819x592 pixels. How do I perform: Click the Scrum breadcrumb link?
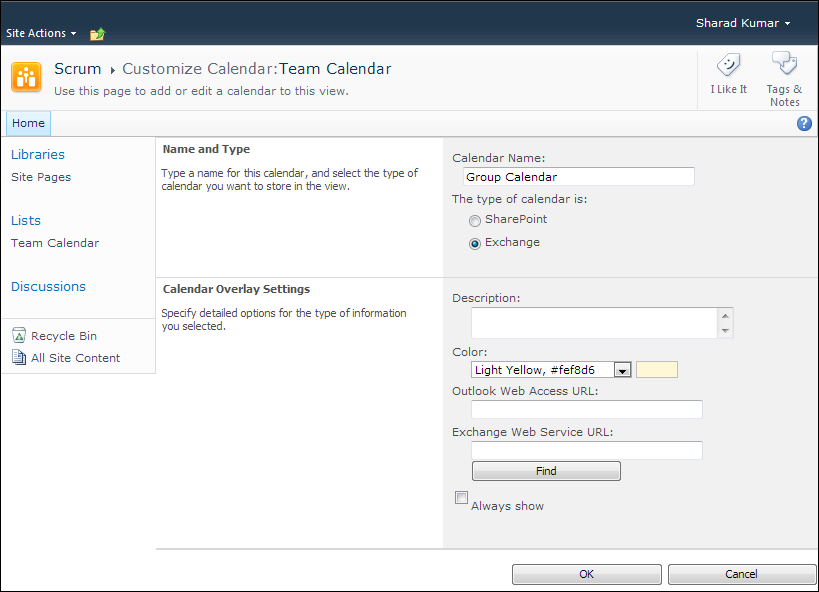78,68
